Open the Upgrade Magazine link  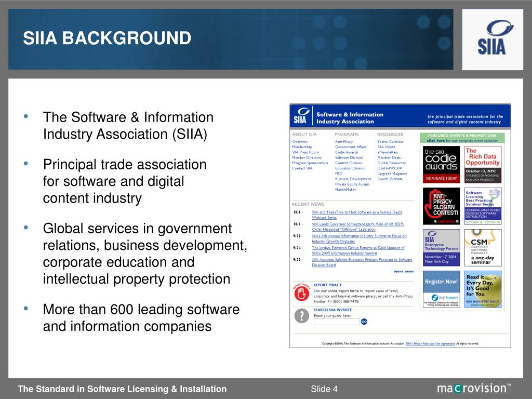coord(392,174)
